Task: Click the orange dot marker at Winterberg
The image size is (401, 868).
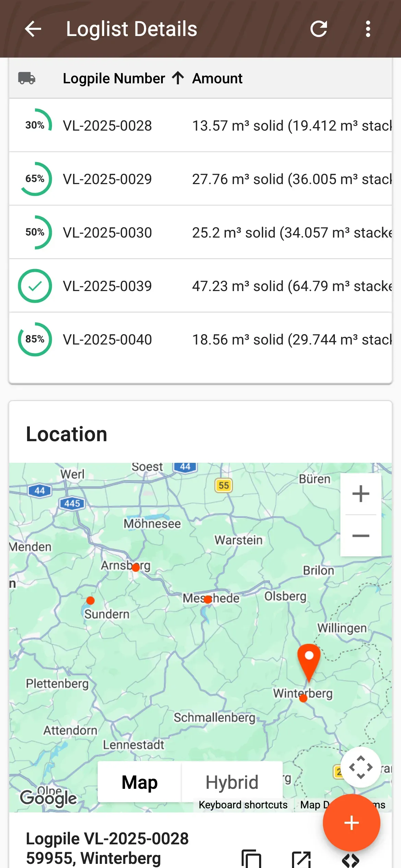Action: (x=303, y=698)
